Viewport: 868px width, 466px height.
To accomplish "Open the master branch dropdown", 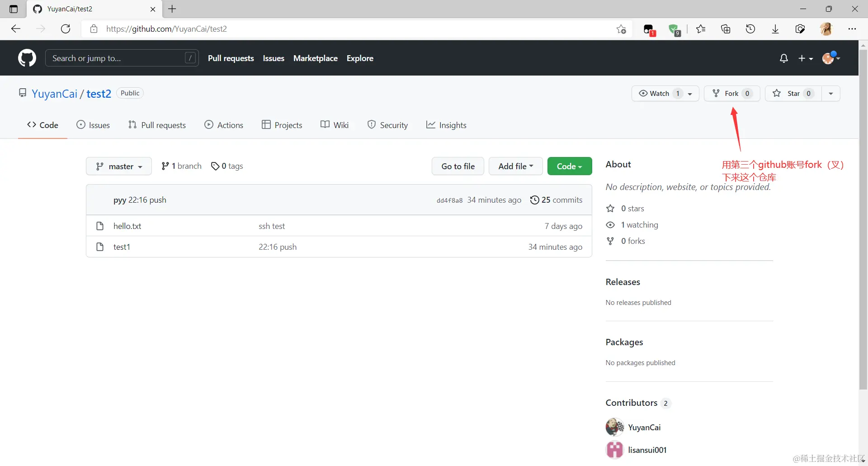I will point(119,166).
